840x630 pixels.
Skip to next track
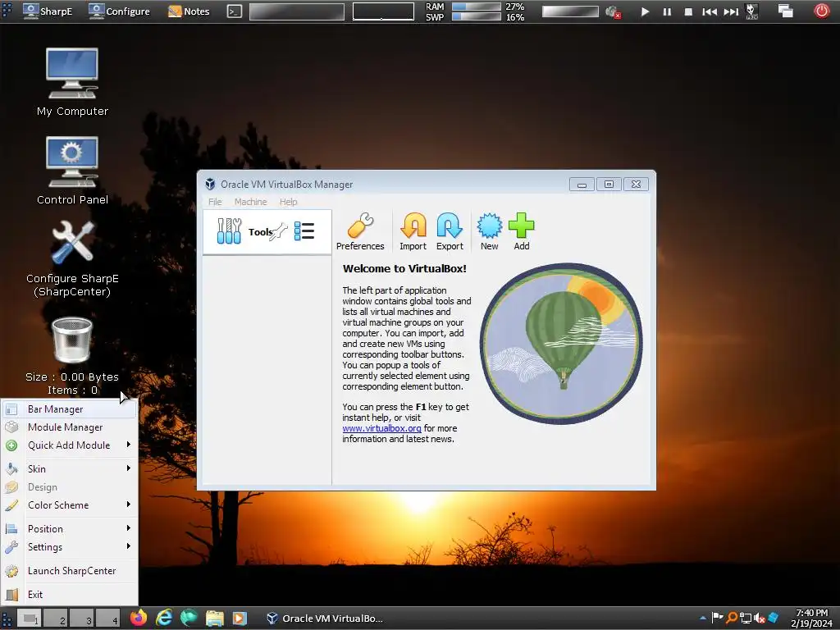click(x=731, y=11)
